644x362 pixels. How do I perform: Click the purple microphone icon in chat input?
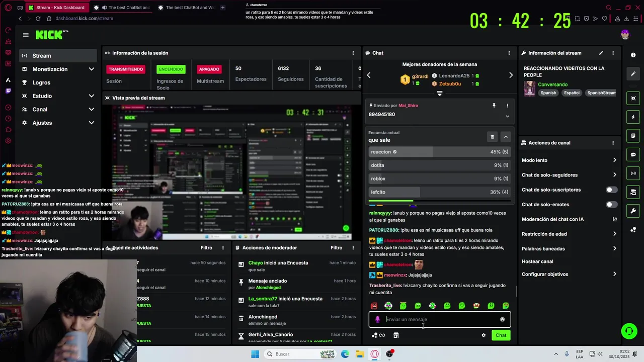click(x=377, y=319)
